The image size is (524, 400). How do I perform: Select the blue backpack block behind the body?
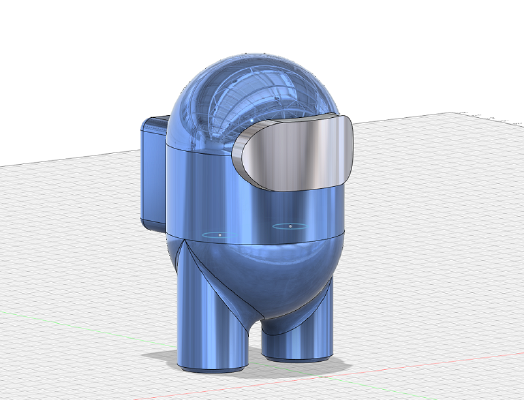click(x=154, y=174)
